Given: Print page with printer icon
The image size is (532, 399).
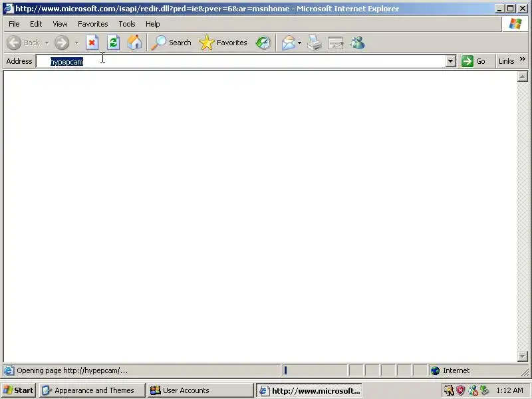Looking at the screenshot, I should point(314,43).
